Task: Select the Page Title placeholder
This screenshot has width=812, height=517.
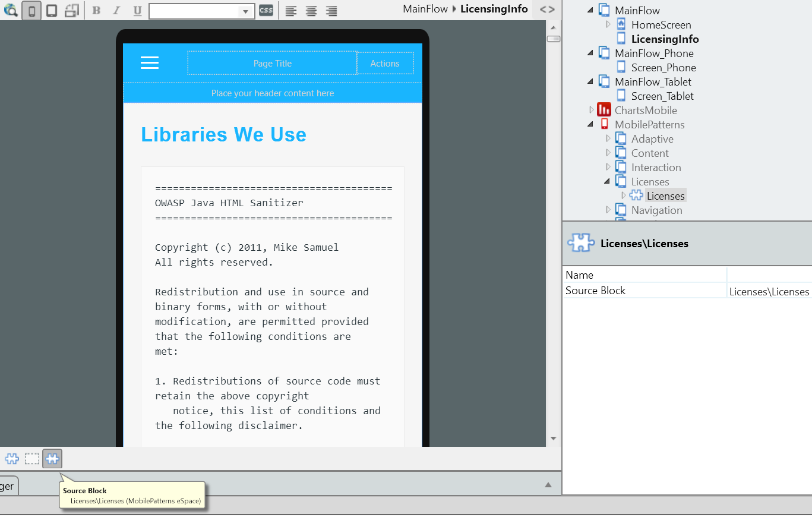Action: click(x=272, y=63)
